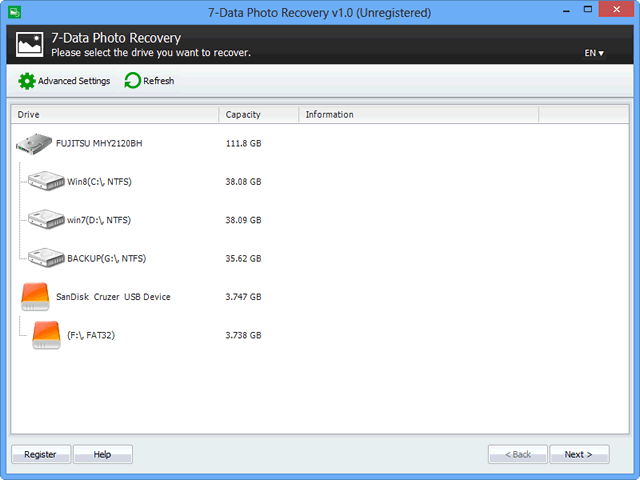This screenshot has width=640, height=480.
Task: Choose the SanDisk Cruzer USB Device row
Action: [x=113, y=297]
